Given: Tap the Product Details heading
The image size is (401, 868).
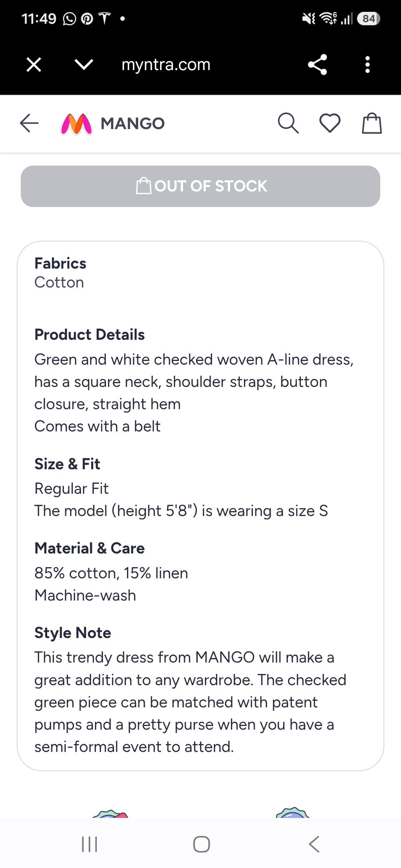Looking at the screenshot, I should click(89, 335).
